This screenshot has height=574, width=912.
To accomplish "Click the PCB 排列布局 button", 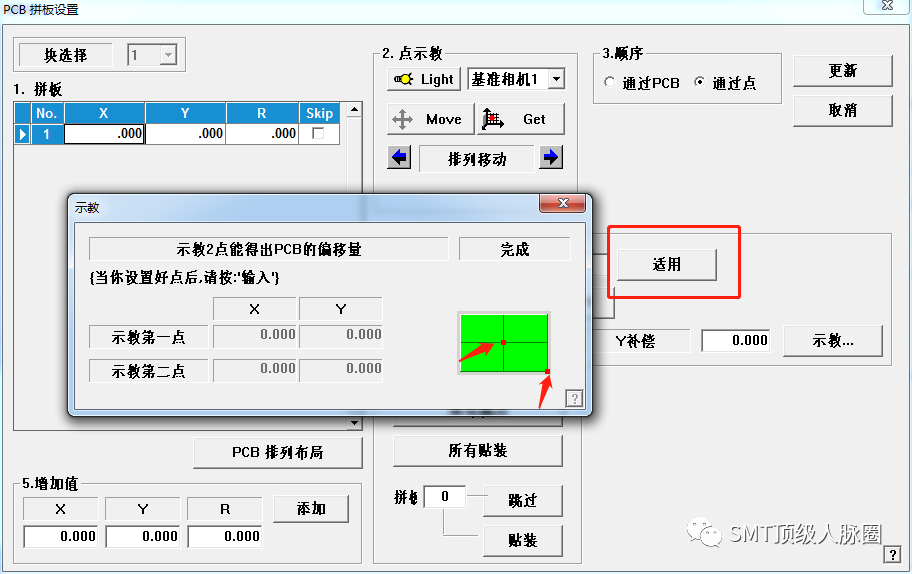I will click(x=277, y=452).
